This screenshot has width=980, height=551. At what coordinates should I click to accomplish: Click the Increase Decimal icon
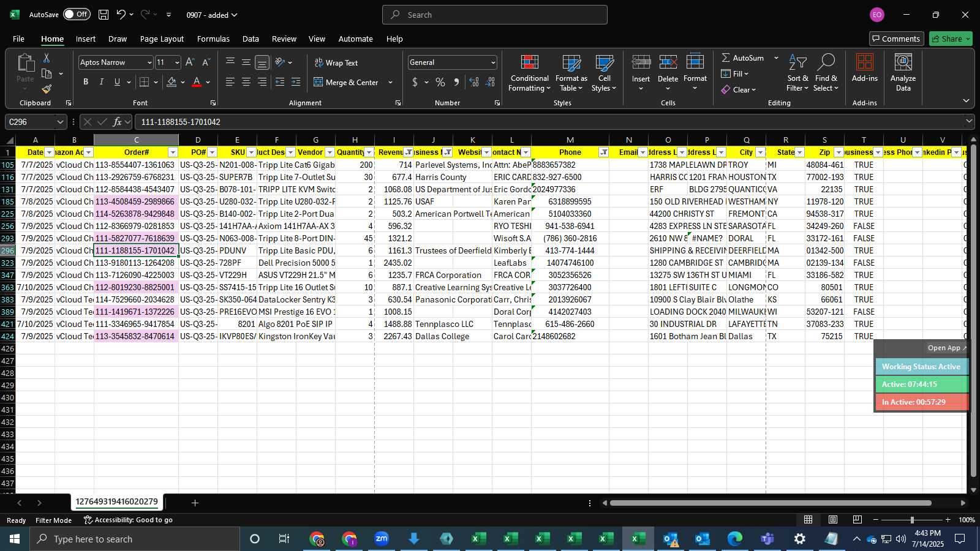point(474,82)
